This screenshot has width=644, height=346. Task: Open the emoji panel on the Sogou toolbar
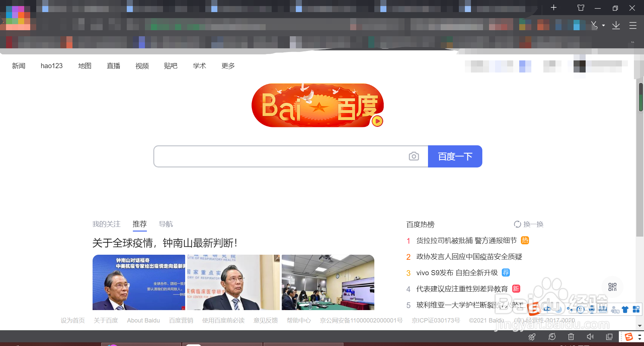click(581, 309)
